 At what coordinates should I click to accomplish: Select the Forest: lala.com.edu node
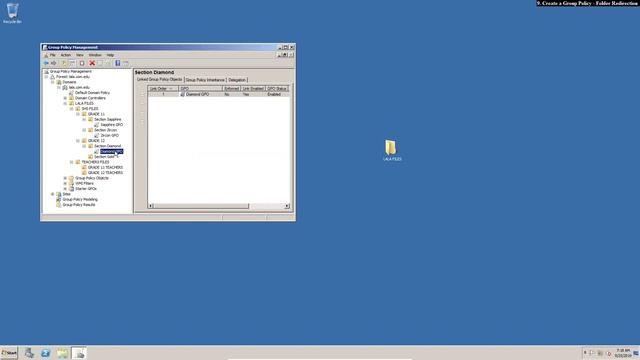point(73,77)
